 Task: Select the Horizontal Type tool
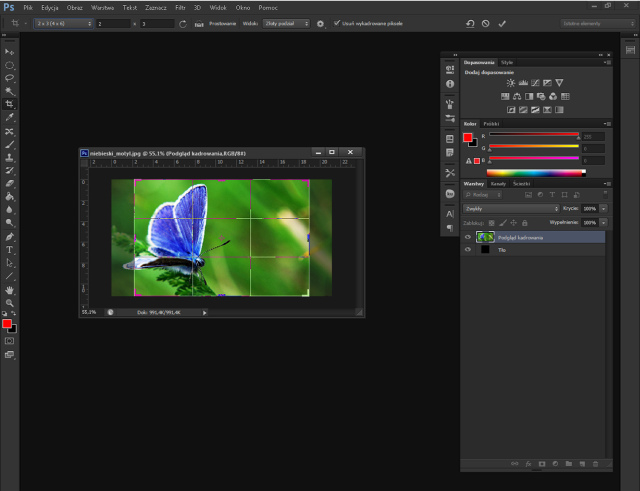click(x=9, y=250)
